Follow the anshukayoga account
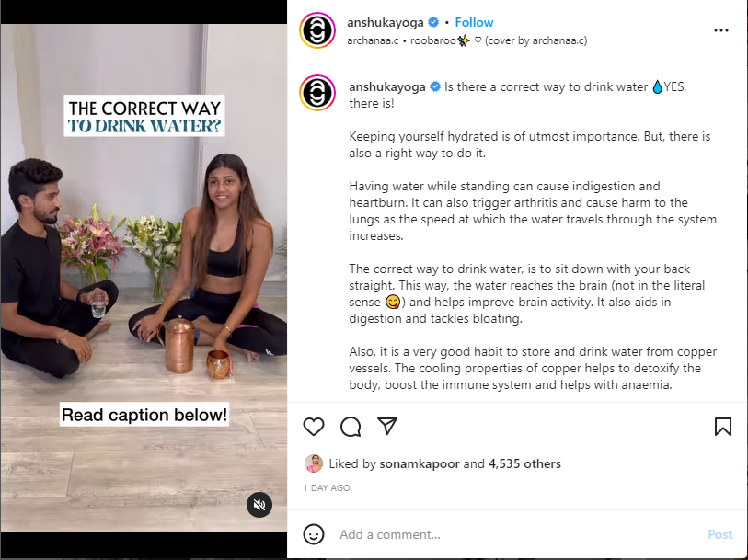The width and height of the screenshot is (748, 560). pos(475,22)
